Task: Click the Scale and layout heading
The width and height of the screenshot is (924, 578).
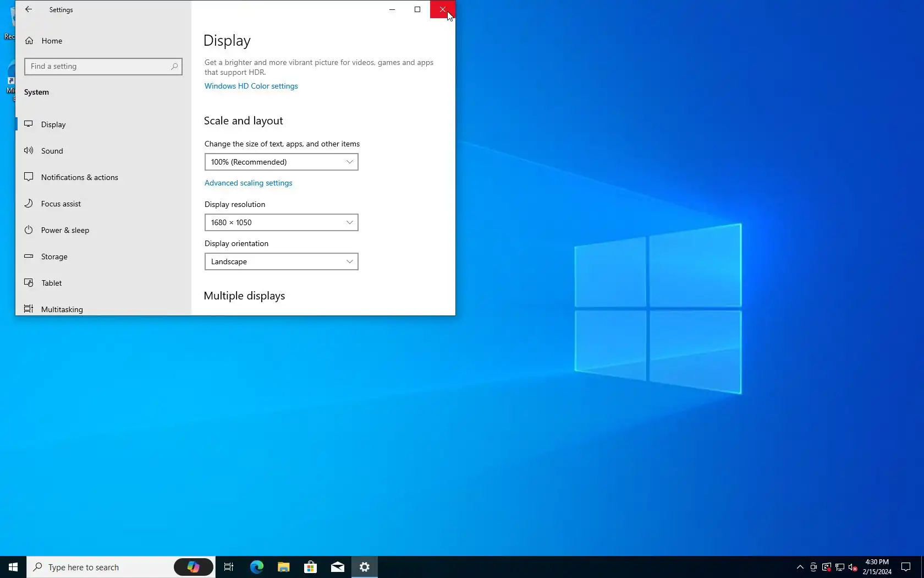Action: click(x=244, y=121)
